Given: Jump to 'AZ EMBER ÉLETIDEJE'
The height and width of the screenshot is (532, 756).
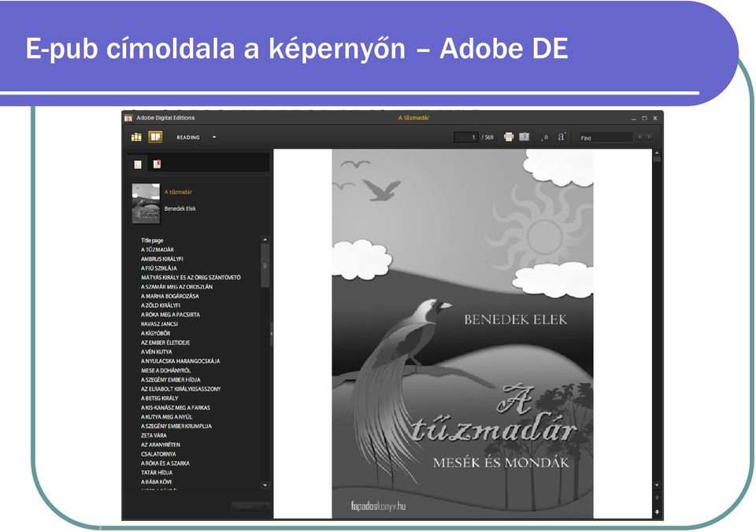Looking at the screenshot, I should coord(165,342).
